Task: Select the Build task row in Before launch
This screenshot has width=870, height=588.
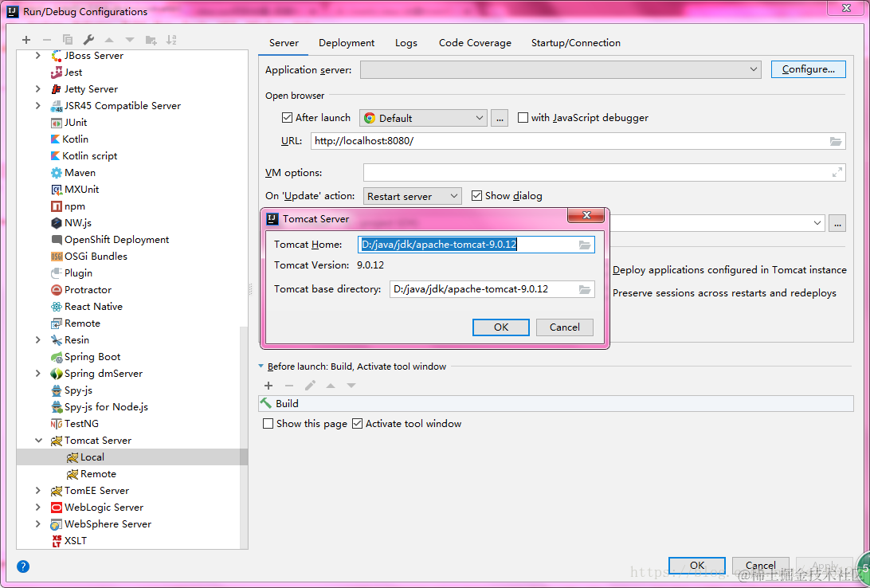Action: (555, 403)
